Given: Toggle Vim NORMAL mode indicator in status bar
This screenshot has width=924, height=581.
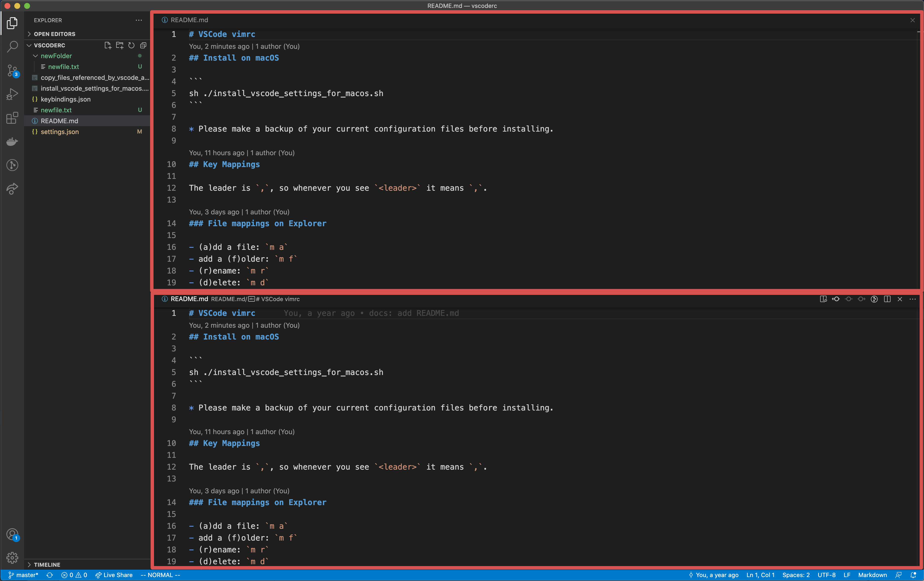Looking at the screenshot, I should (160, 575).
